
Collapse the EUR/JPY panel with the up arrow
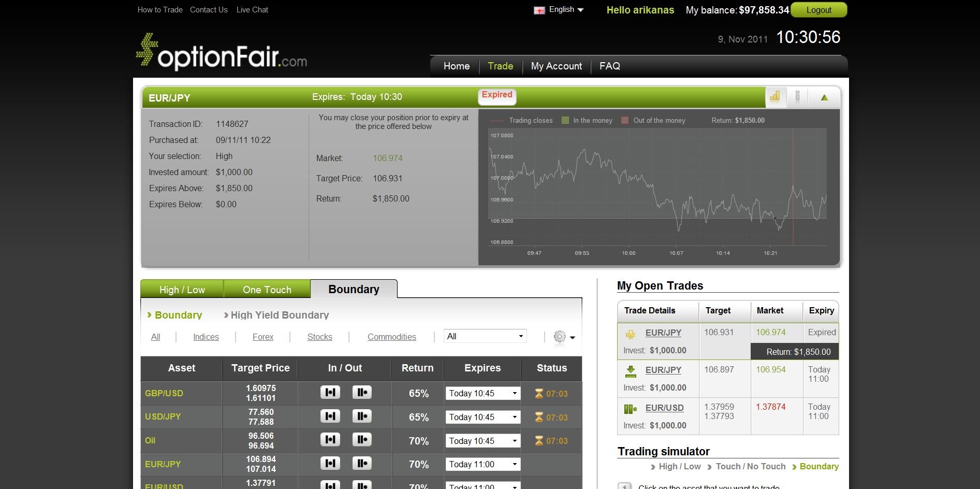pyautogui.click(x=824, y=97)
